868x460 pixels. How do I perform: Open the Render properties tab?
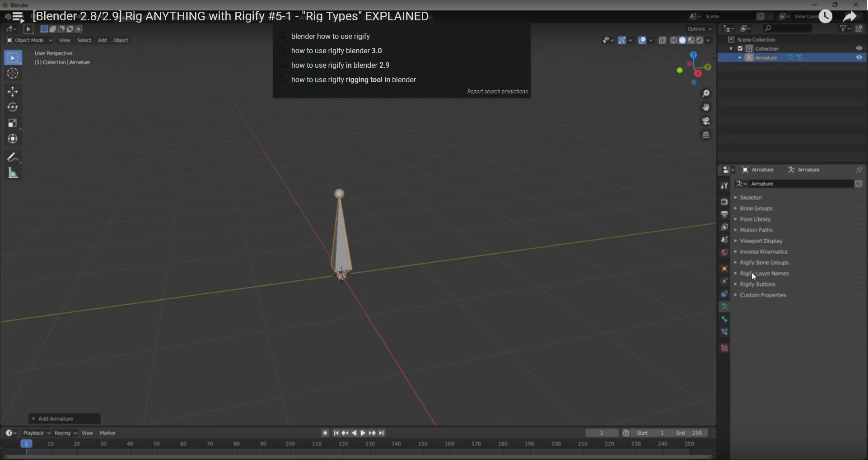point(724,202)
